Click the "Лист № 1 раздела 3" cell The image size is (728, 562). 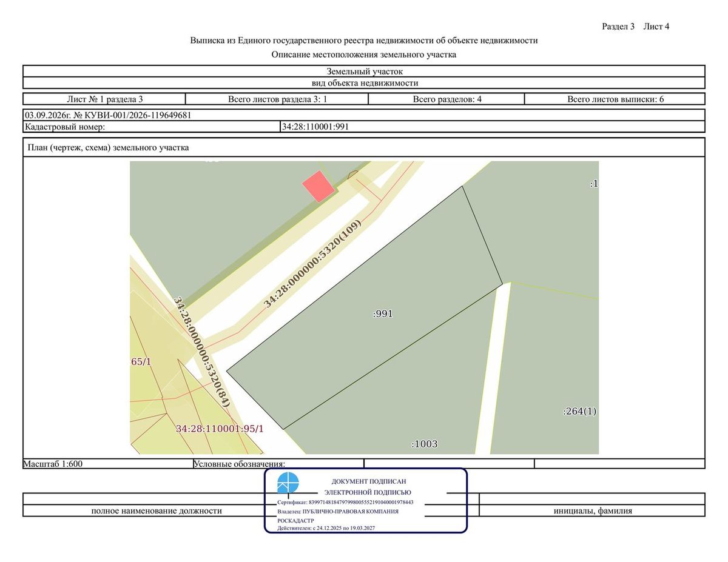104,99
